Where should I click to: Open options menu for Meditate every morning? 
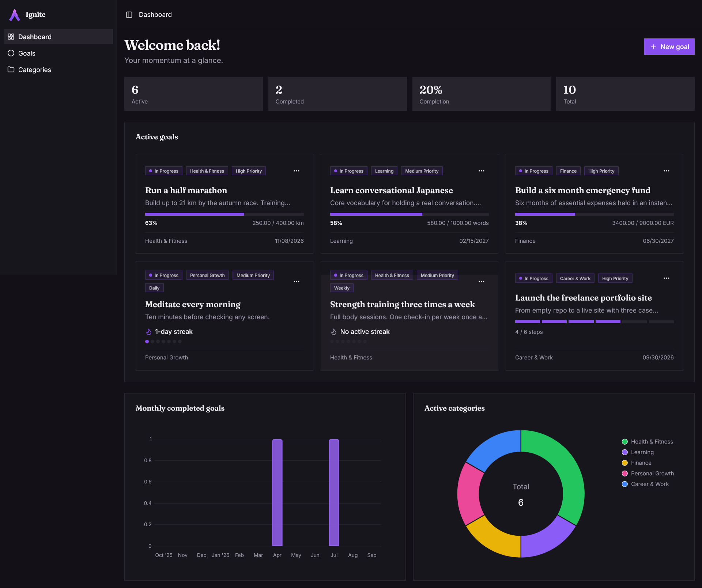tap(297, 282)
